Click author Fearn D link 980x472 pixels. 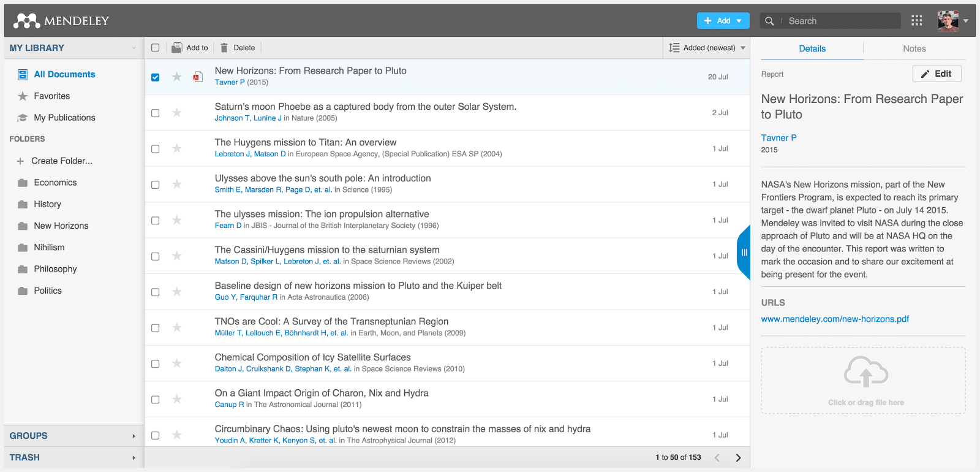pos(228,226)
